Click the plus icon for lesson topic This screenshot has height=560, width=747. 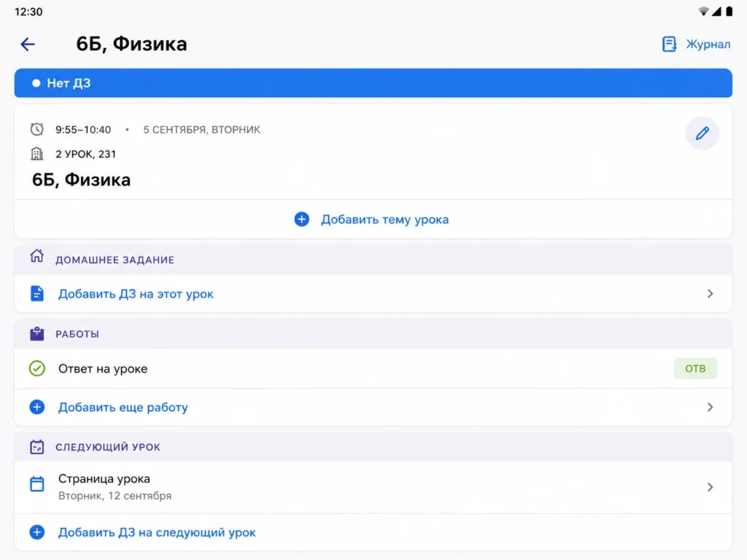coord(301,219)
